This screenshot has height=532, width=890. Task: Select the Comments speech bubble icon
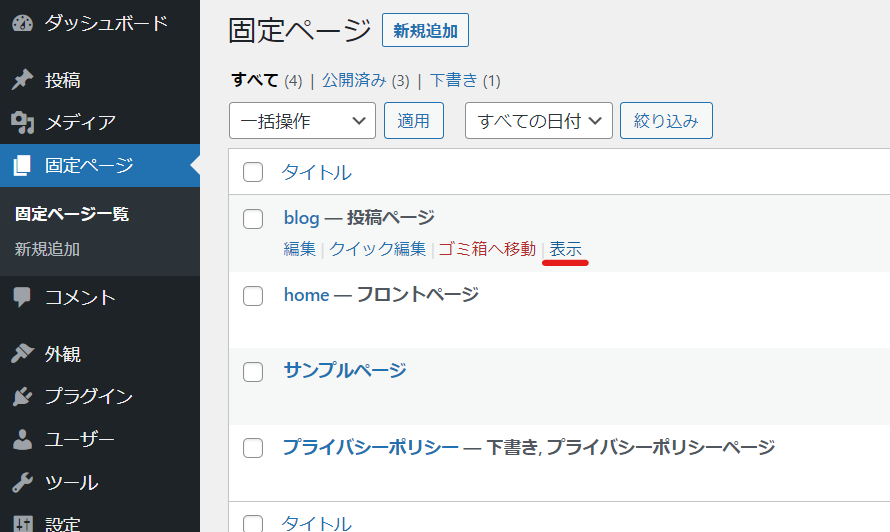click(22, 297)
